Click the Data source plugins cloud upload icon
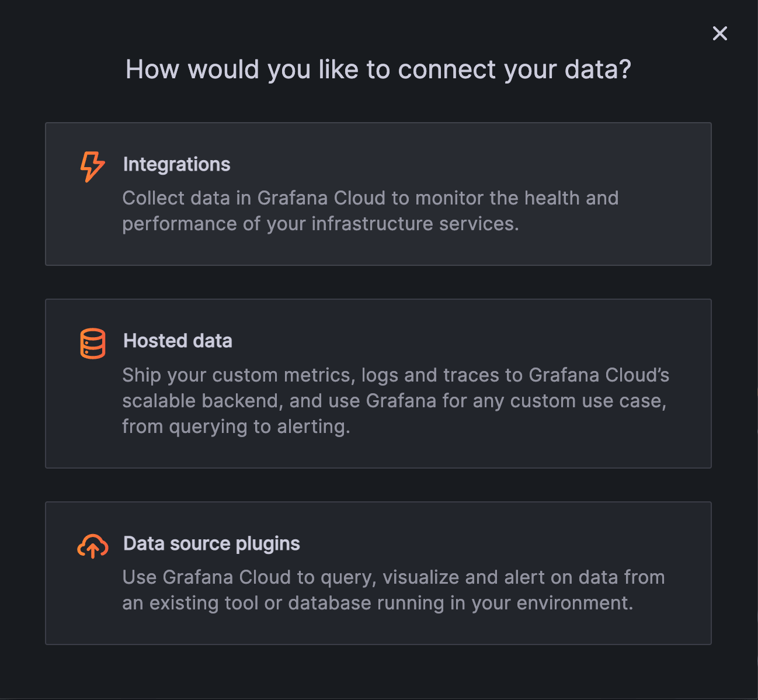Image resolution: width=758 pixels, height=700 pixels. click(93, 546)
